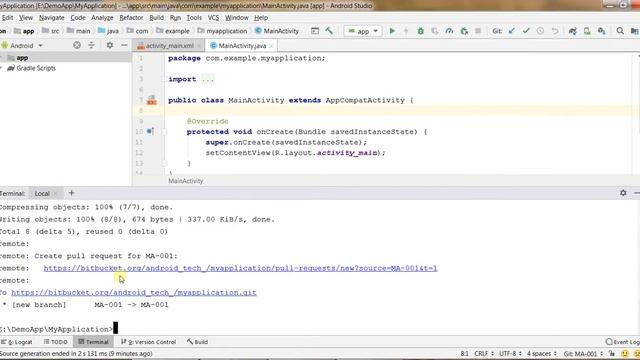Click the lock read-only toggle in status bar

click(x=611, y=353)
